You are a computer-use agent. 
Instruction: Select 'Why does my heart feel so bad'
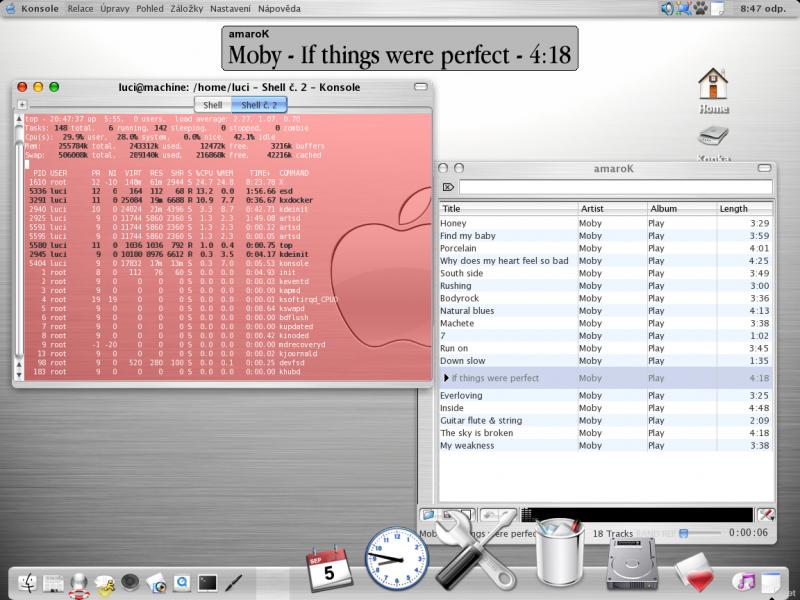[x=606, y=261]
